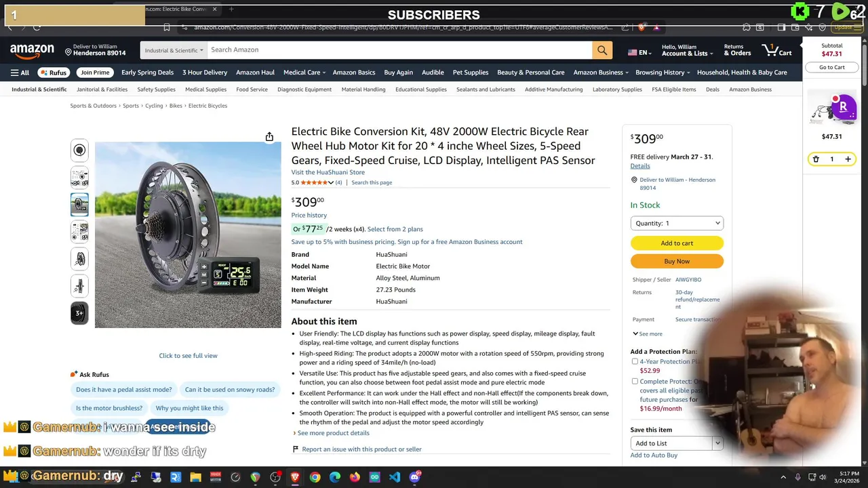Click the report flag icon

tap(295, 449)
